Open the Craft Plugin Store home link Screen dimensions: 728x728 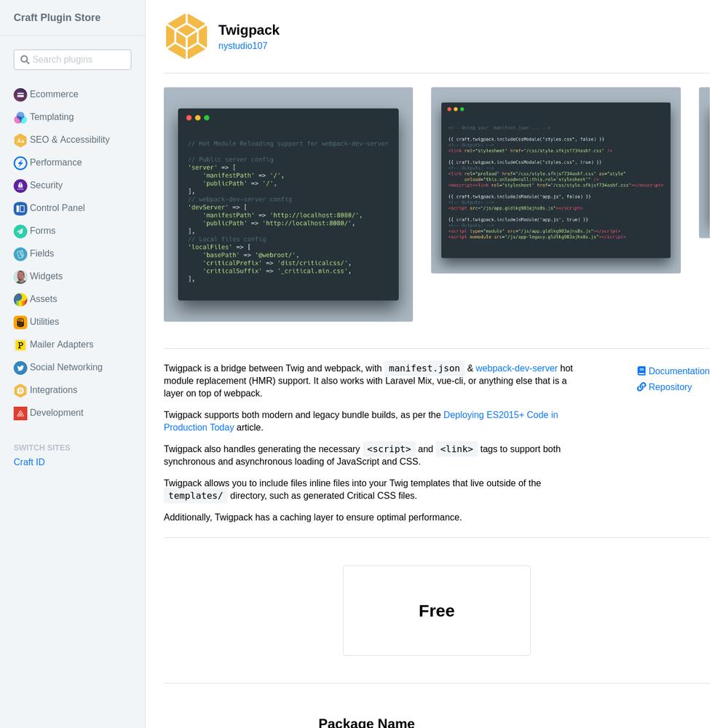click(57, 17)
